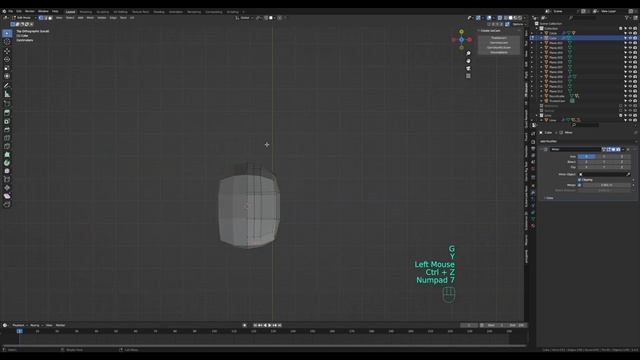Select the Poly Build tool
Viewport: 640px width, 360px height.
point(7,155)
